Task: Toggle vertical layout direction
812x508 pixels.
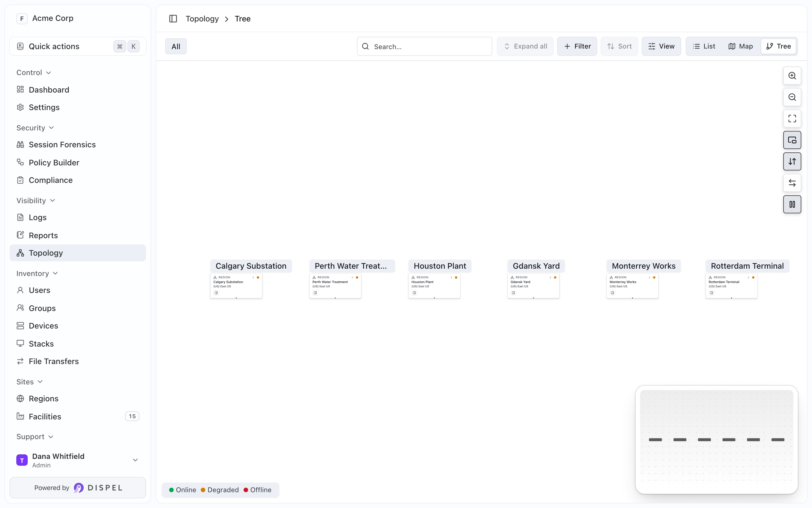Action: 792,162
